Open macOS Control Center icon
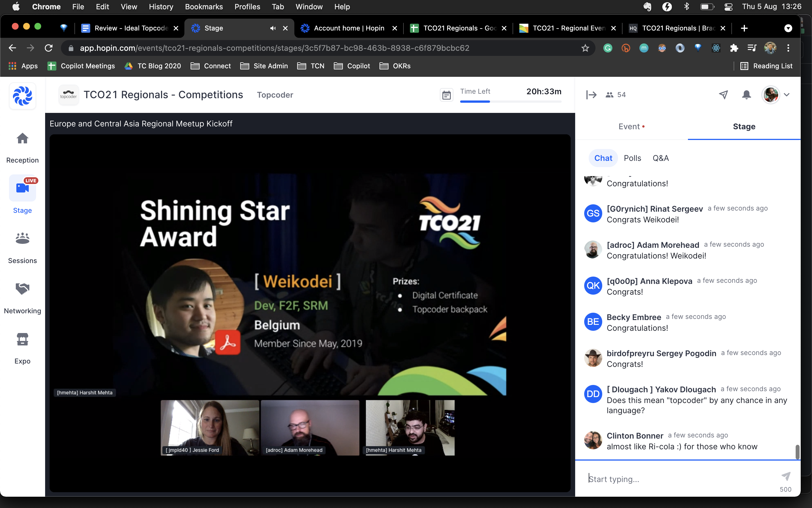812x508 pixels. (728, 7)
